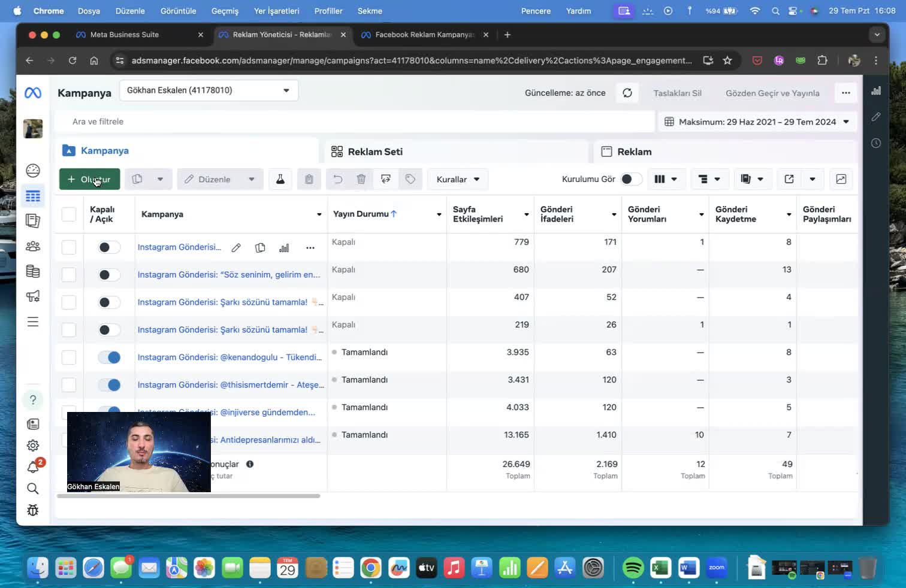Click the export share icon in toolbar

click(x=789, y=179)
